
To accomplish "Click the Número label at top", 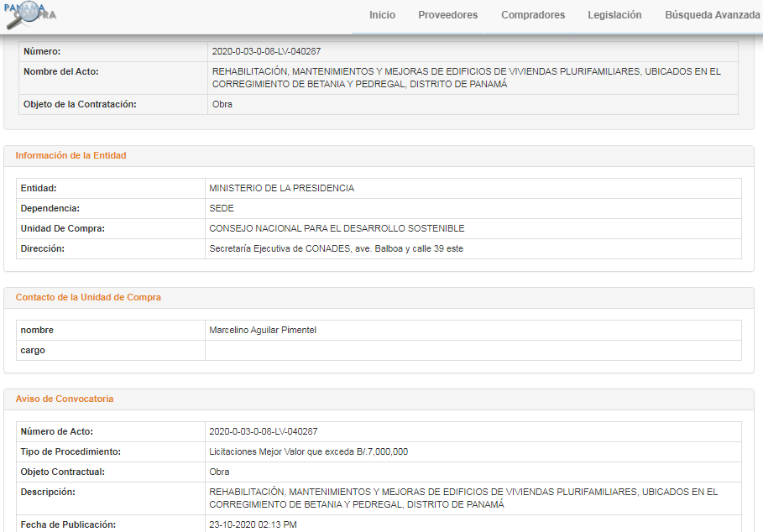I will pos(42,51).
